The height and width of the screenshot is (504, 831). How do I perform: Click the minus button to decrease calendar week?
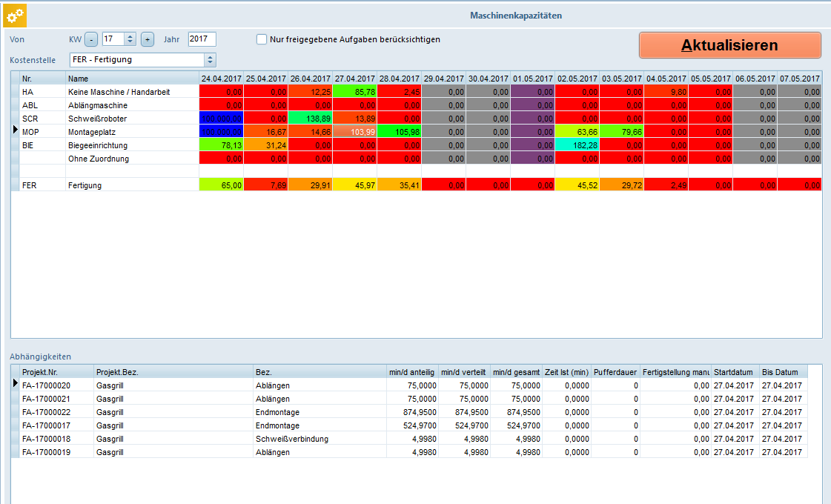point(91,39)
